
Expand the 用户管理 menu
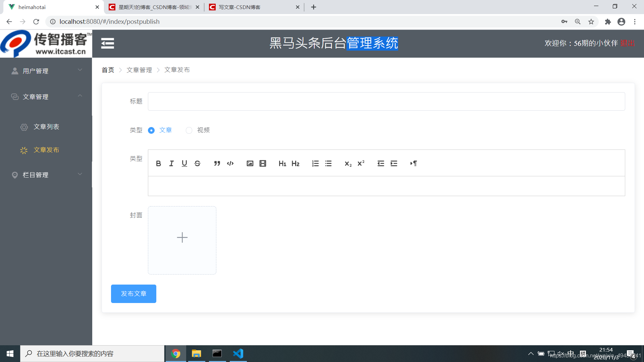[46, 71]
